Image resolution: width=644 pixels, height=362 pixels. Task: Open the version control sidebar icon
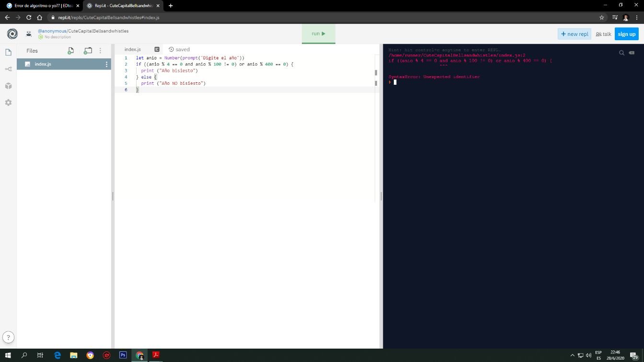tap(8, 69)
